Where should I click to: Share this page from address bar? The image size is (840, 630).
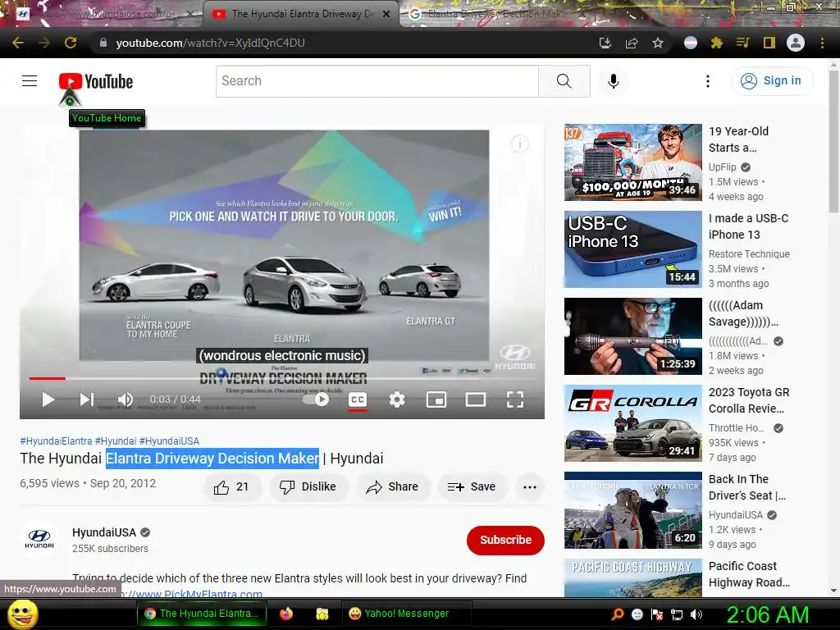[x=632, y=43]
